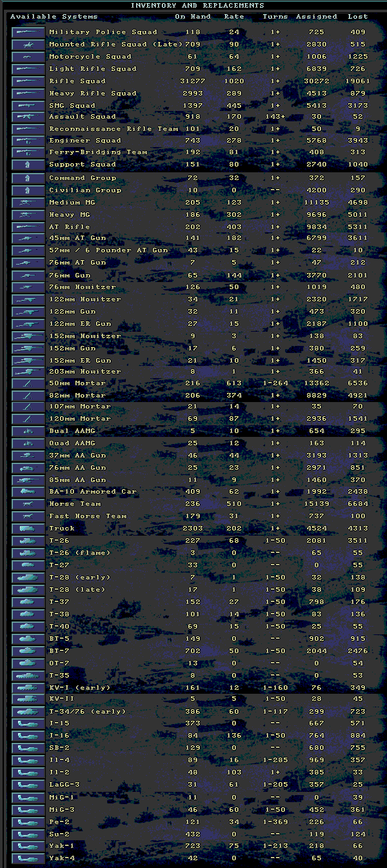Select the Rifle Squad weapon icon
387x868 pixels.
tap(28, 81)
